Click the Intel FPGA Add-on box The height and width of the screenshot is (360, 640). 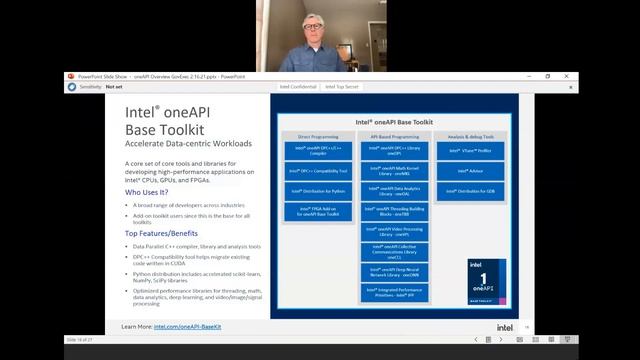(318, 212)
